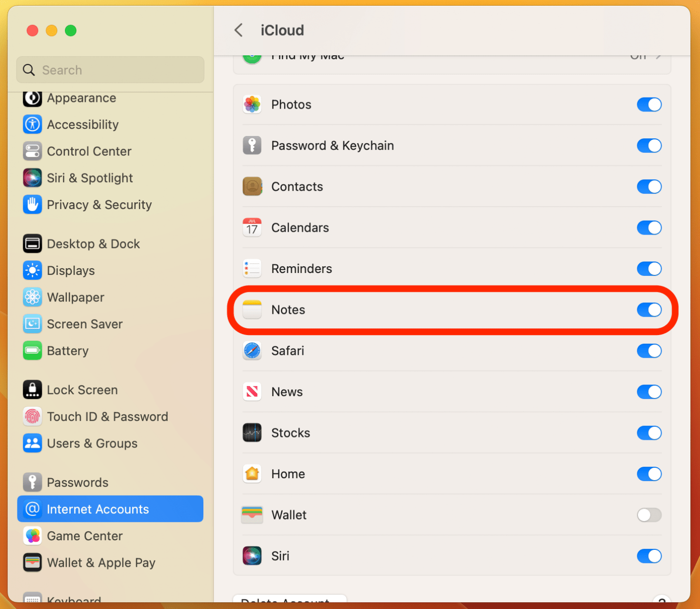Click the Users & Groups icon
The image size is (700, 609).
pyautogui.click(x=32, y=444)
